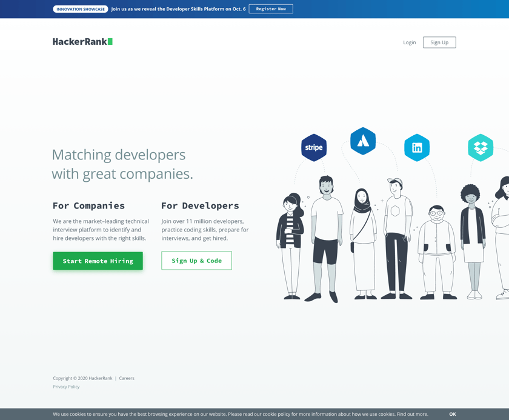This screenshot has width=509, height=420.
Task: Click the Stripe hexagon icon
Action: pos(314,147)
